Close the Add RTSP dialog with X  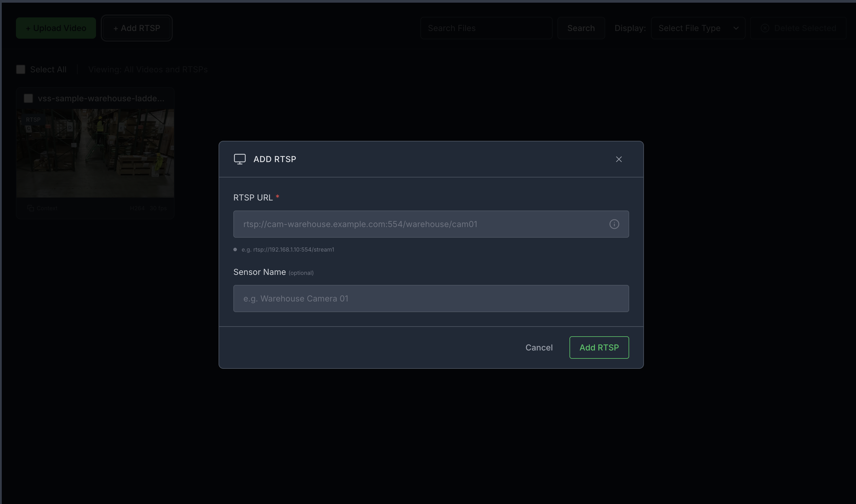[619, 159]
